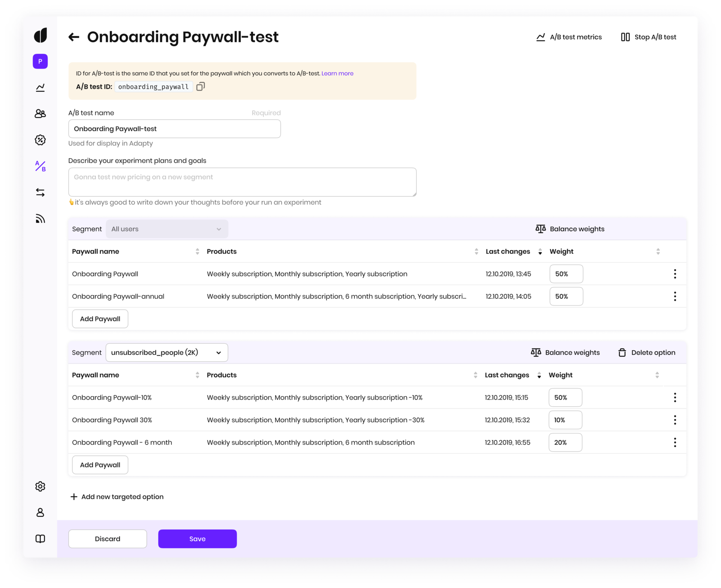This screenshot has height=588, width=721.
Task: Add Paywall to All users segment
Action: (100, 319)
